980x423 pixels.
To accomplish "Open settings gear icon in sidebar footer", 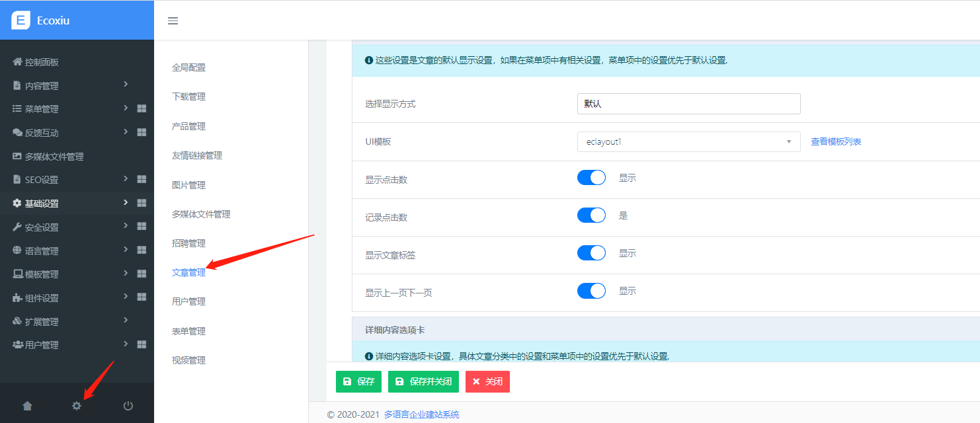I will click(x=77, y=406).
